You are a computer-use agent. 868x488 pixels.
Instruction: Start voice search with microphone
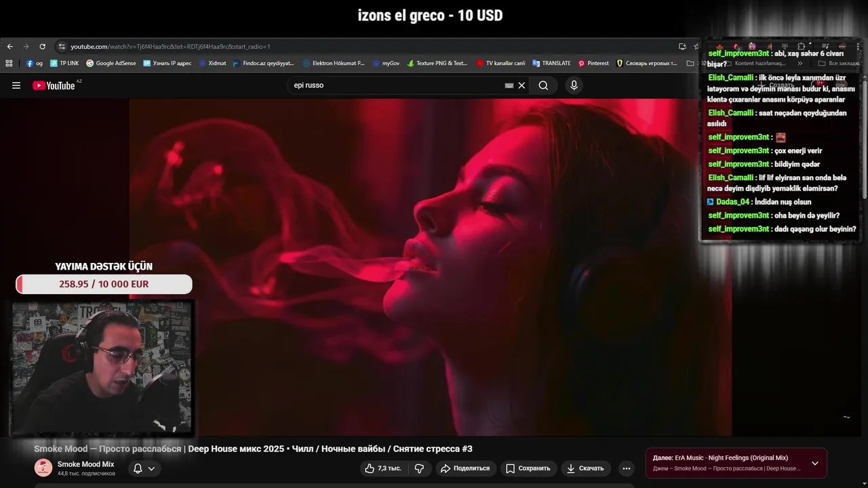(574, 85)
